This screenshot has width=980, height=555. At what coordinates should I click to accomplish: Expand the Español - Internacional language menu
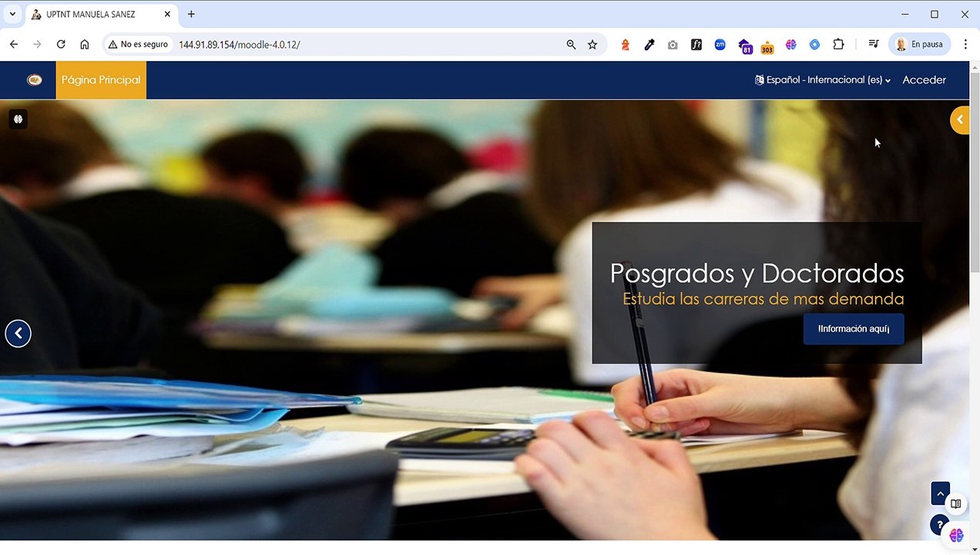point(822,80)
